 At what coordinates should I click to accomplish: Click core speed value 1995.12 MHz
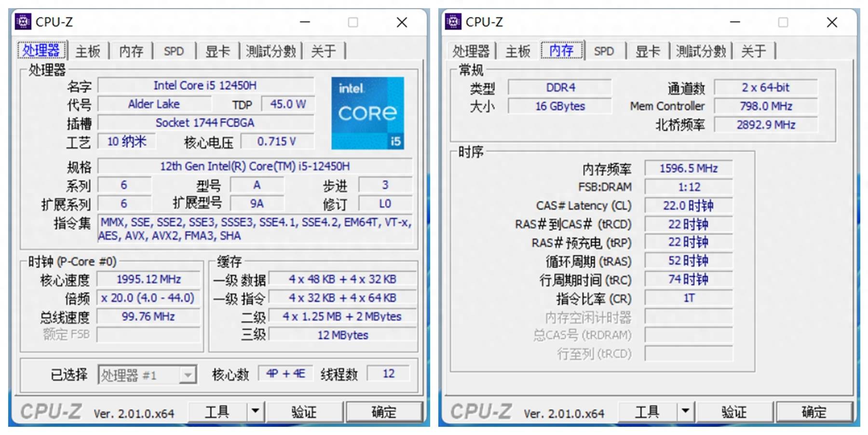[149, 279]
